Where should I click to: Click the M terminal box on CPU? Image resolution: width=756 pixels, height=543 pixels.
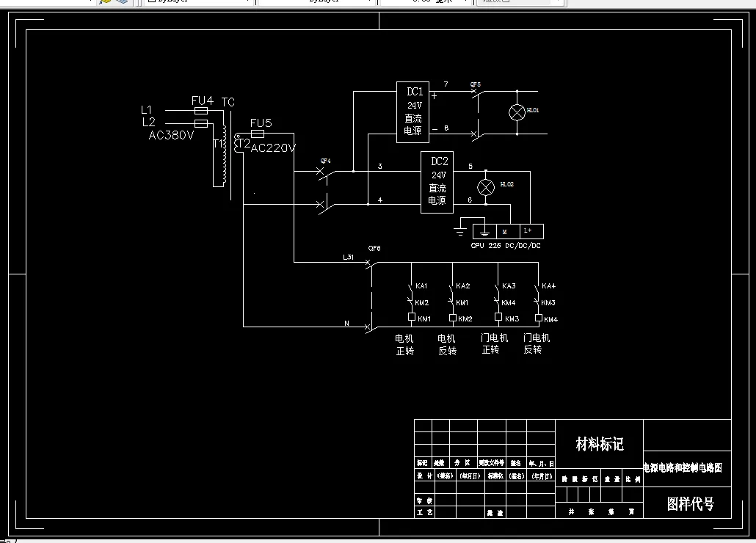pos(508,231)
